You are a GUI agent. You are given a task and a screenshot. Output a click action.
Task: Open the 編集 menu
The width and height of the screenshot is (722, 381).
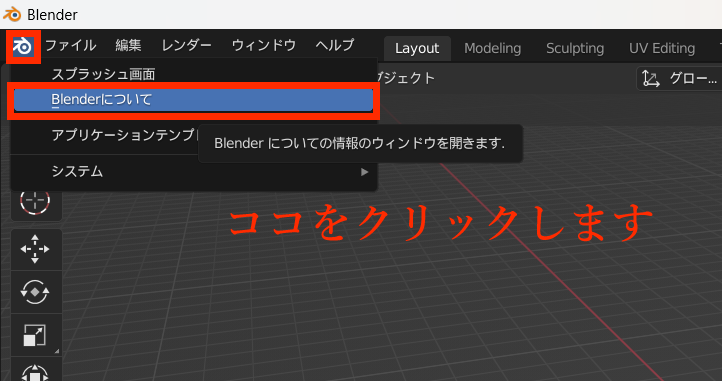[128, 45]
